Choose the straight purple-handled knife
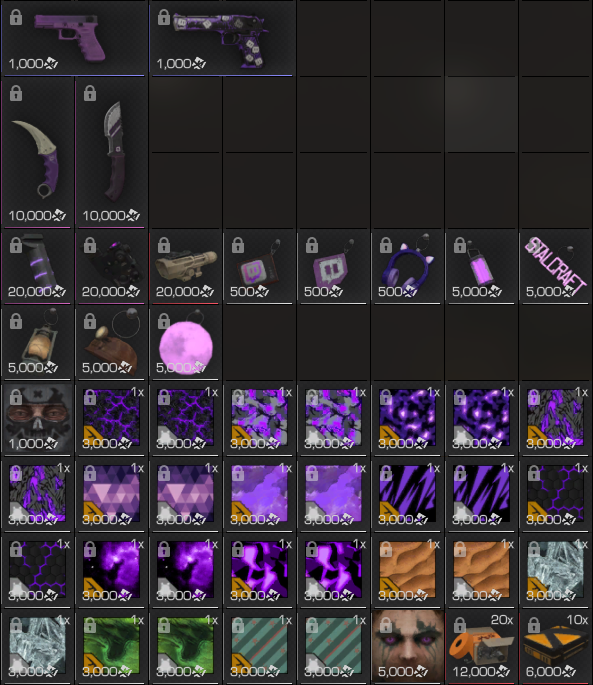 click(x=111, y=152)
